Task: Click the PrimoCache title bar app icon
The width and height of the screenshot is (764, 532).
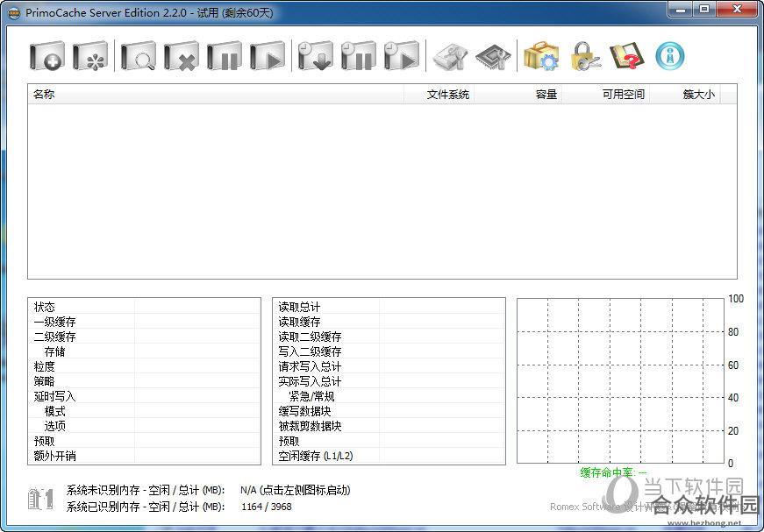Action: tap(15, 12)
